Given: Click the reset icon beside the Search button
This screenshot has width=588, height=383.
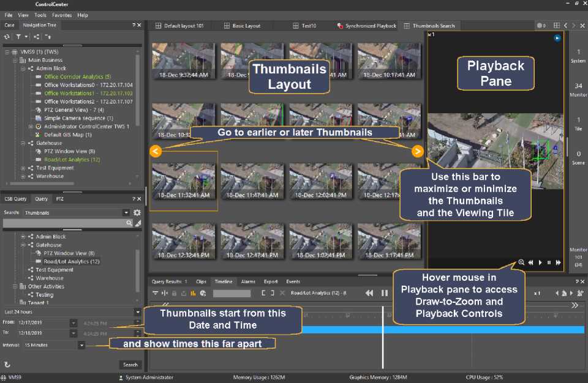Looking at the screenshot, I should 7,364.
